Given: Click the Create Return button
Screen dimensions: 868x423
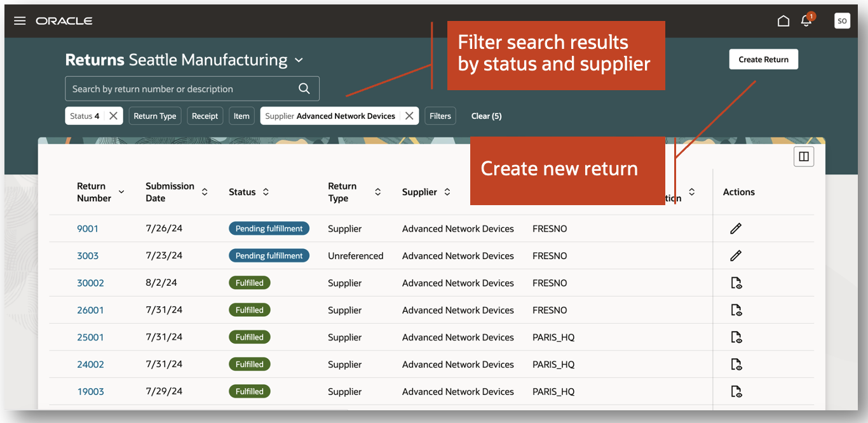Looking at the screenshot, I should (763, 60).
